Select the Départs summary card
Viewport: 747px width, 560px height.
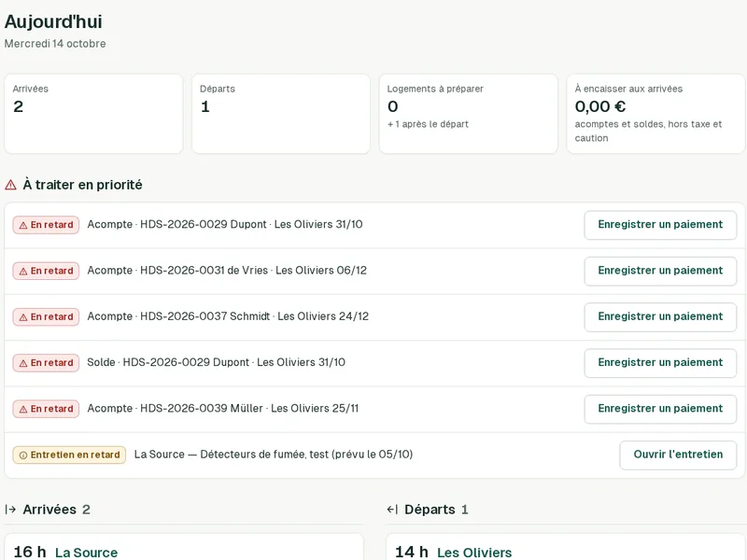tap(281, 114)
